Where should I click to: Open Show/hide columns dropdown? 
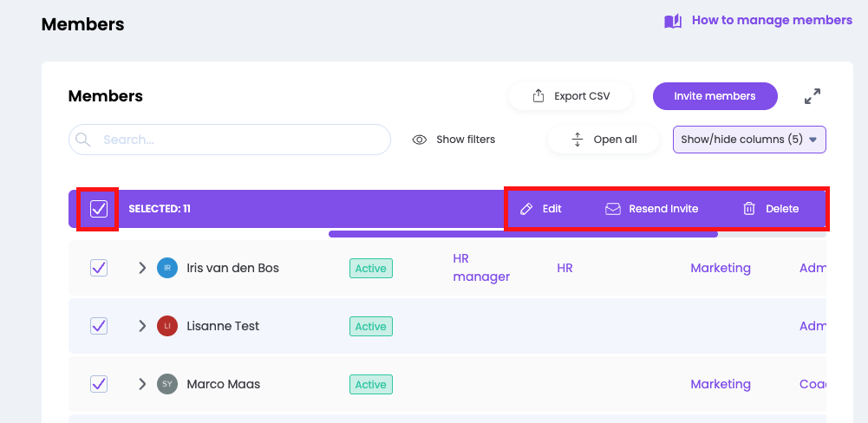click(749, 140)
